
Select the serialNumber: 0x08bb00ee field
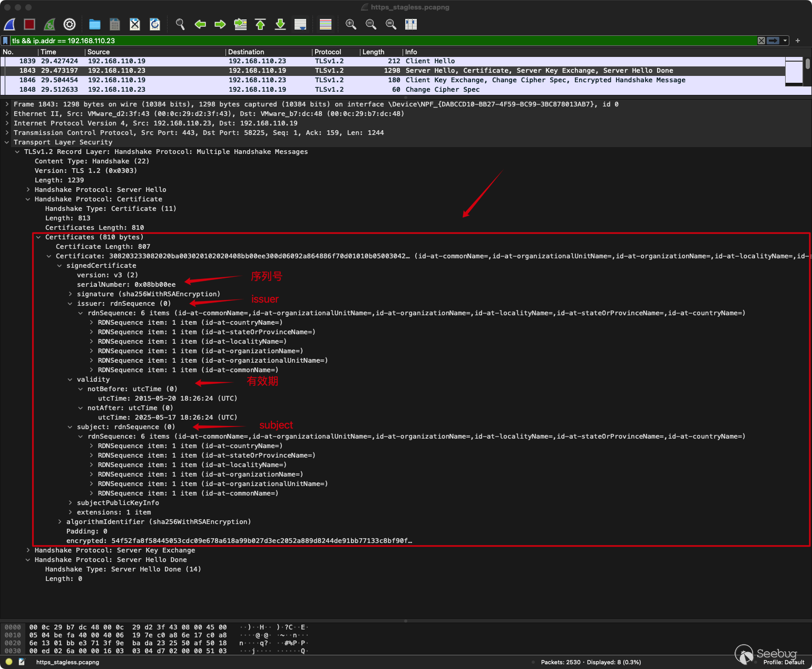[x=126, y=285]
